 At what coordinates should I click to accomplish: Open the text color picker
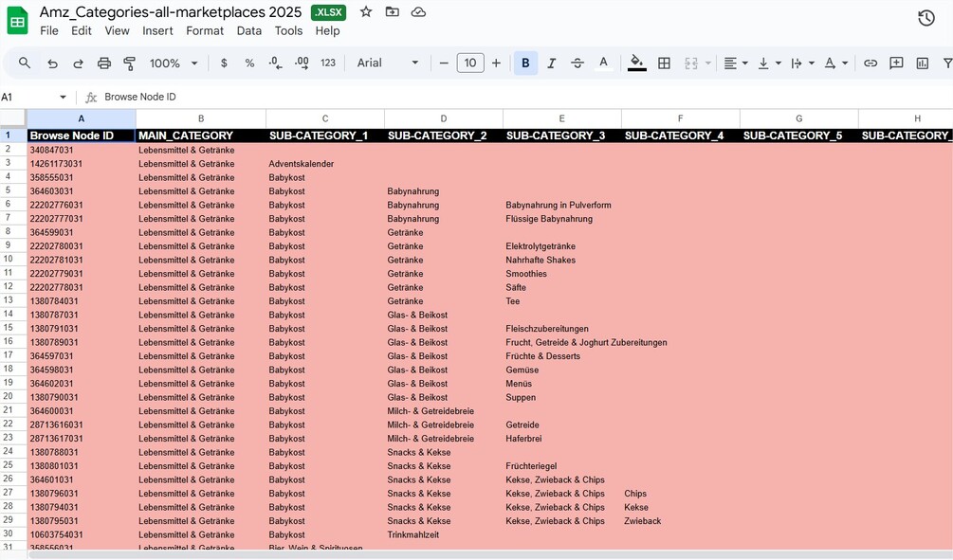[603, 63]
